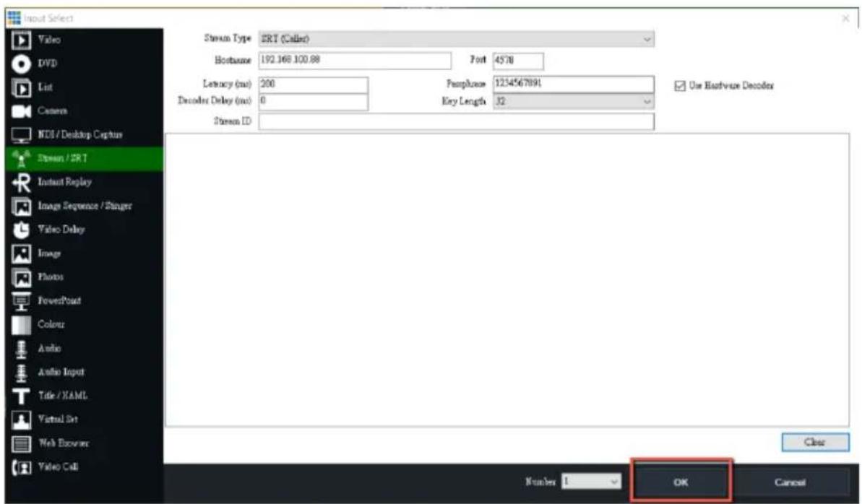The width and height of the screenshot is (862, 504).
Task: Focus the Decoder Delay (ms) field
Action: [x=314, y=101]
